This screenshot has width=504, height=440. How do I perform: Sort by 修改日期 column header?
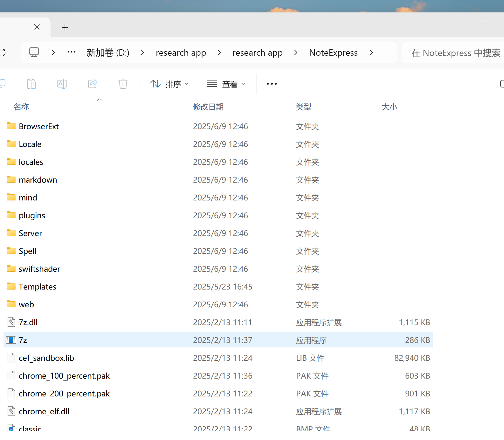coord(208,107)
